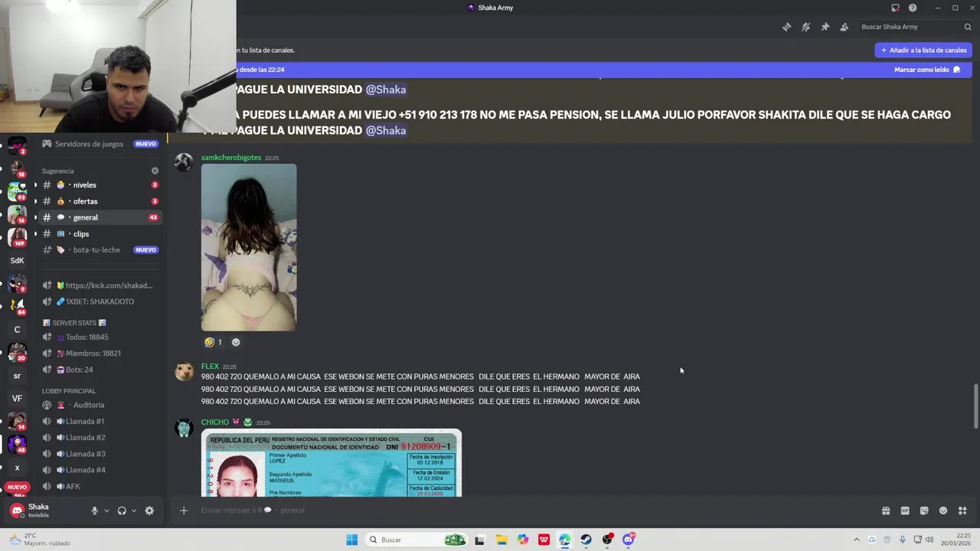
Task: Open File Explorer from the taskbar
Action: [501, 540]
